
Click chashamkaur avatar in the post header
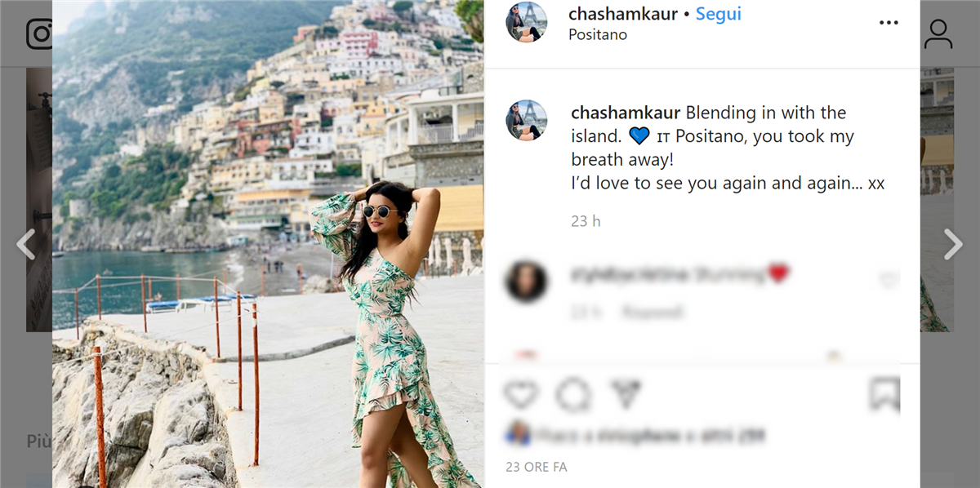527,22
